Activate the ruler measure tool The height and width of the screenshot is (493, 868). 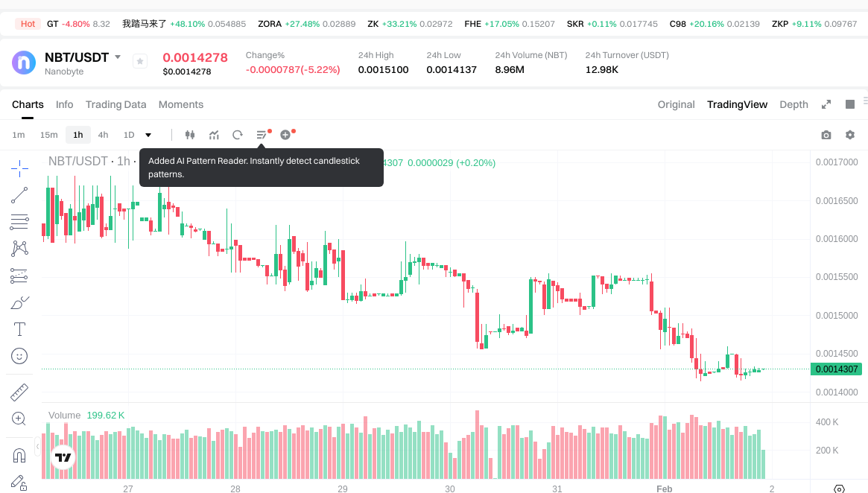pos(19,392)
